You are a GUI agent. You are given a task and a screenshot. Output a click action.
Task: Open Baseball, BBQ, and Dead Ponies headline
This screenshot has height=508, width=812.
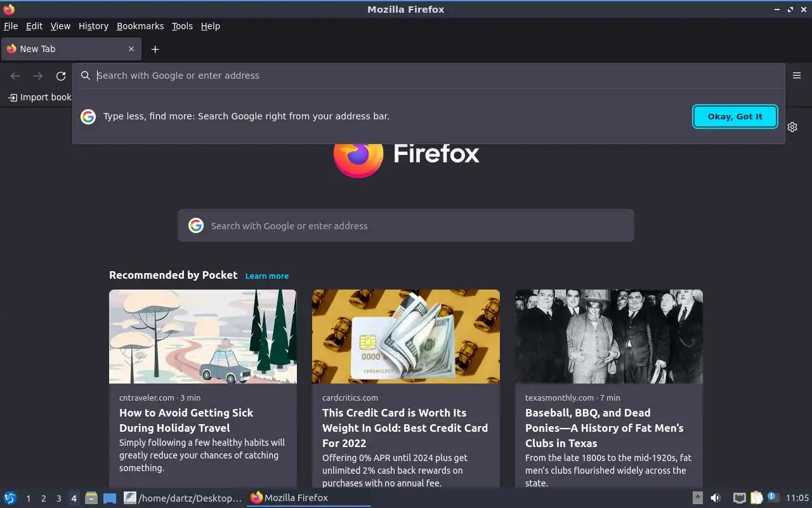pos(605,428)
